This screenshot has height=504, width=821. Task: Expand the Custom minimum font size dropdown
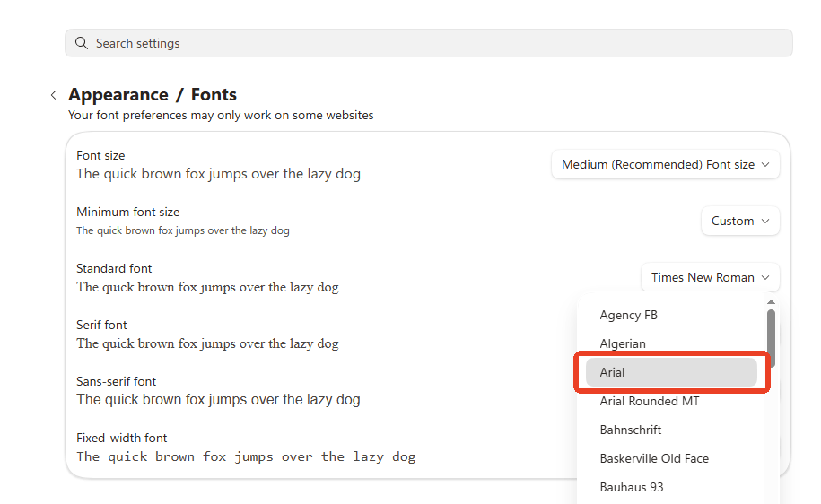click(739, 221)
